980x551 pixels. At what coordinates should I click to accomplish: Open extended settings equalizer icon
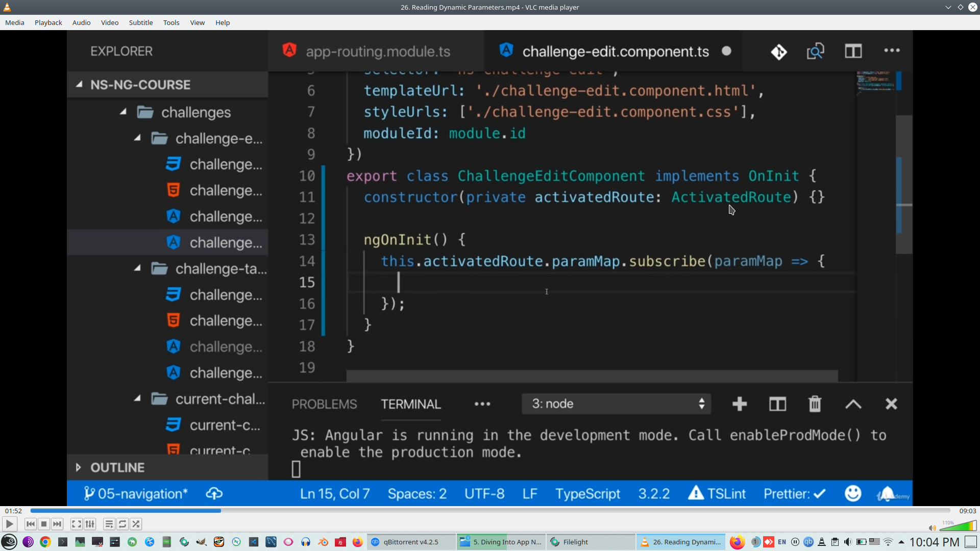90,524
